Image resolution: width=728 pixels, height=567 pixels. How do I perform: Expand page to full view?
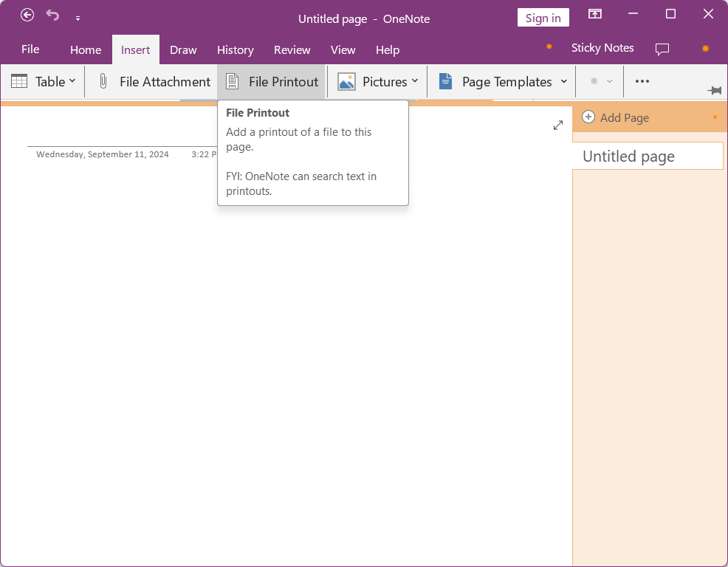(558, 126)
